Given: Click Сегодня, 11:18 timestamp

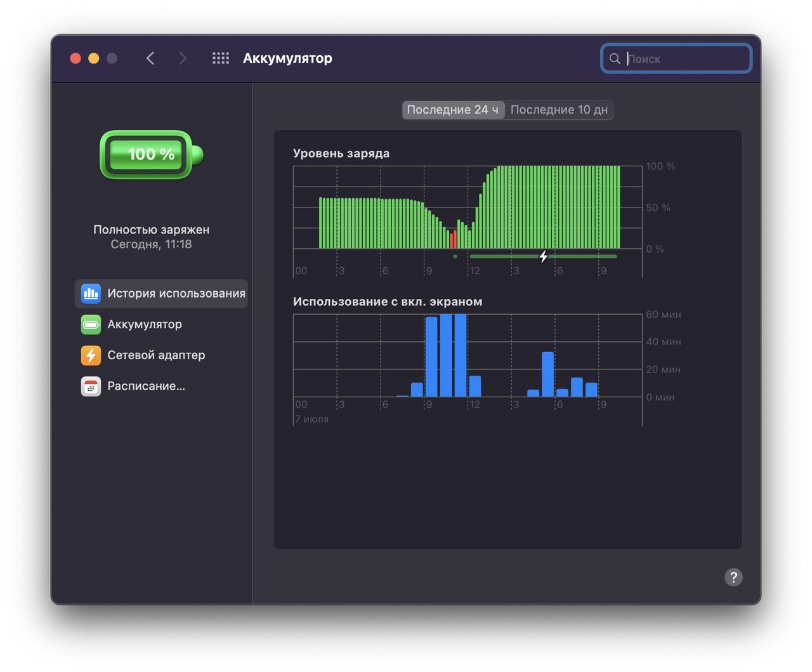Looking at the screenshot, I should click(x=151, y=244).
